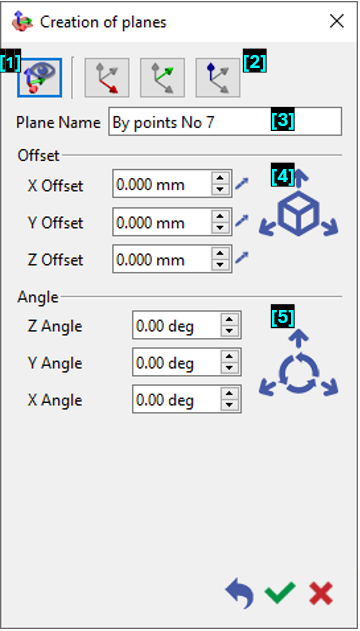Viewport: 360px width, 631px height.
Task: Toggle the plane view eye icon
Action: click(x=39, y=78)
